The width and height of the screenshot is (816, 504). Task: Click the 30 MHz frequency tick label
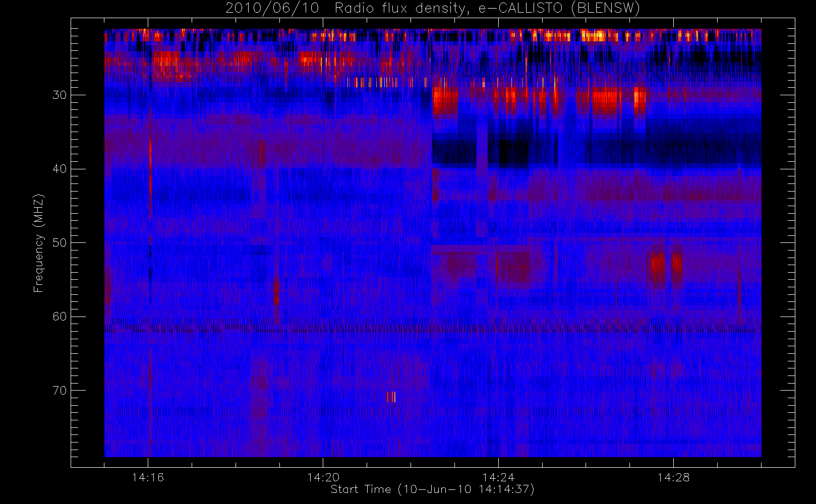click(59, 95)
